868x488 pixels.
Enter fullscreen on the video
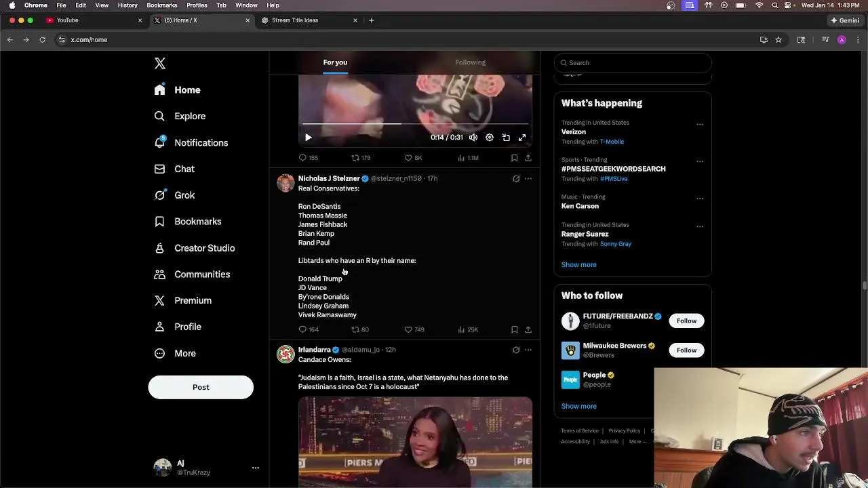[x=522, y=138]
